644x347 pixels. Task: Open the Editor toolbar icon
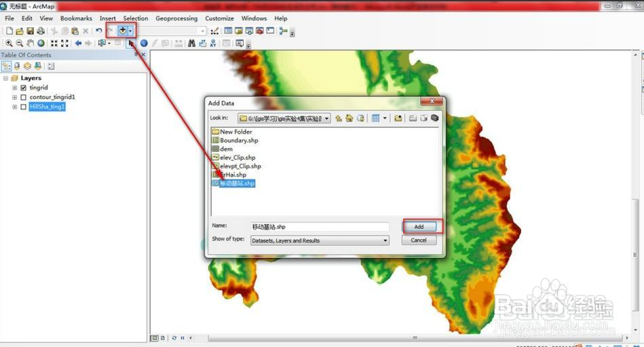coord(214,31)
